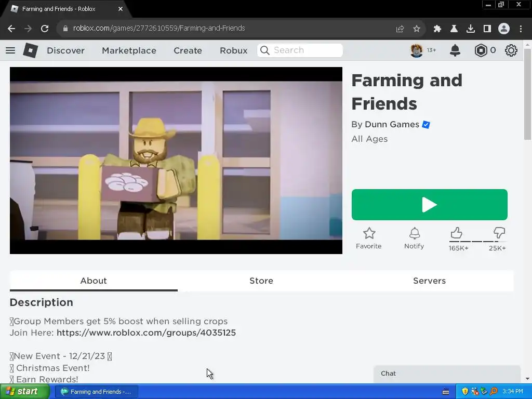The image size is (532, 399).
Task: Open the Chat panel
Action: pos(447,374)
